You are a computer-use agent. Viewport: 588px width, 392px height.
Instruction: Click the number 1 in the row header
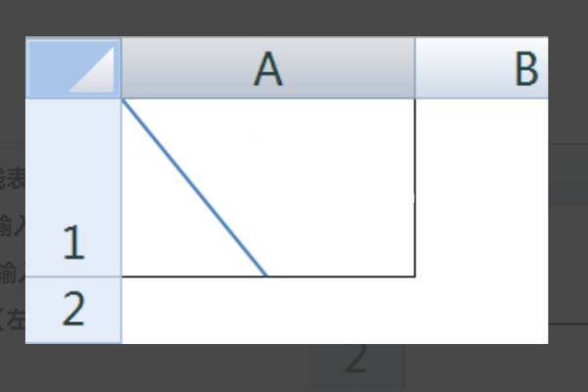[73, 242]
